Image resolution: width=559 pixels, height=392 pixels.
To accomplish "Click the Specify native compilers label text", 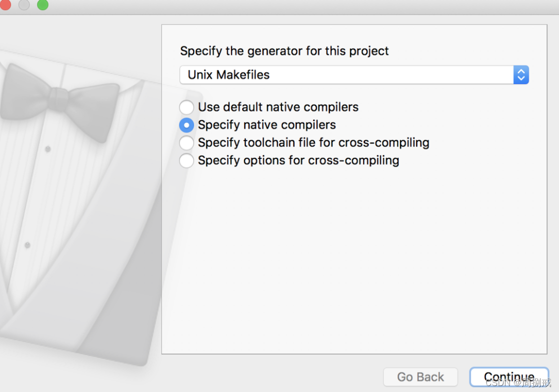I will (266, 125).
